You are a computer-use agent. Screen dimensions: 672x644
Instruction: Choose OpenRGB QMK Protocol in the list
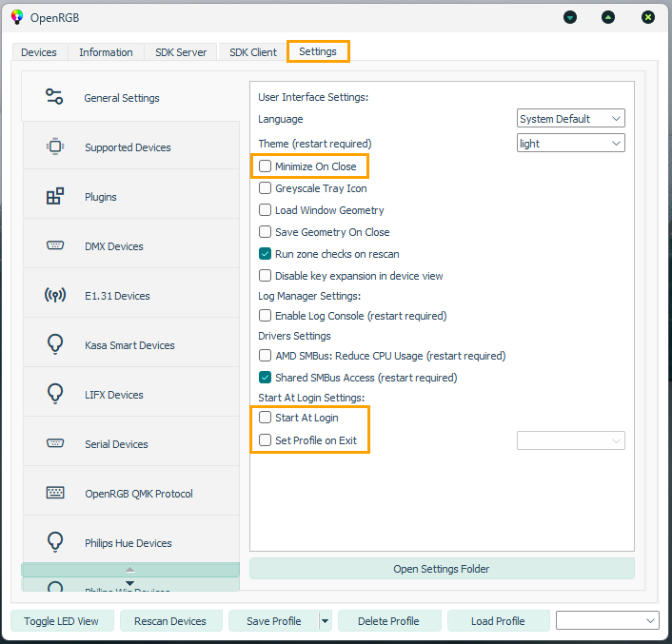[x=131, y=492]
